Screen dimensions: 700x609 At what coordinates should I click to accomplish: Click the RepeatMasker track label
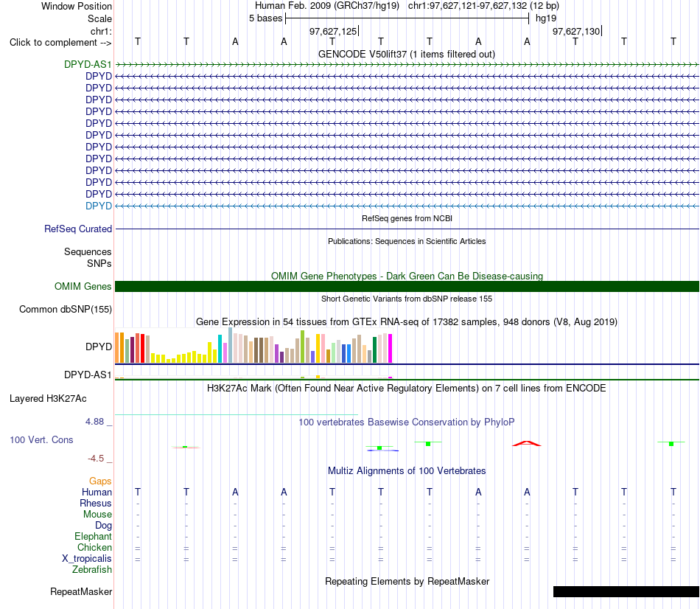[81, 591]
